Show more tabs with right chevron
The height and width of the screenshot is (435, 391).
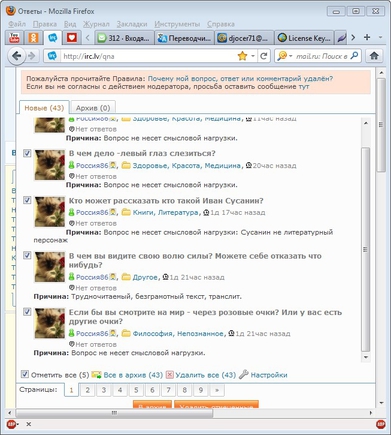click(353, 37)
